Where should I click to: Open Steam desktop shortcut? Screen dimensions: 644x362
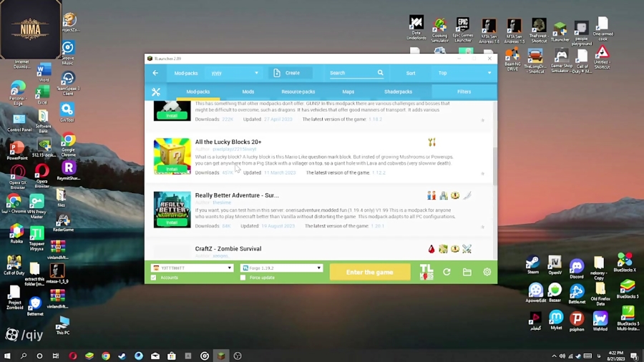(532, 265)
